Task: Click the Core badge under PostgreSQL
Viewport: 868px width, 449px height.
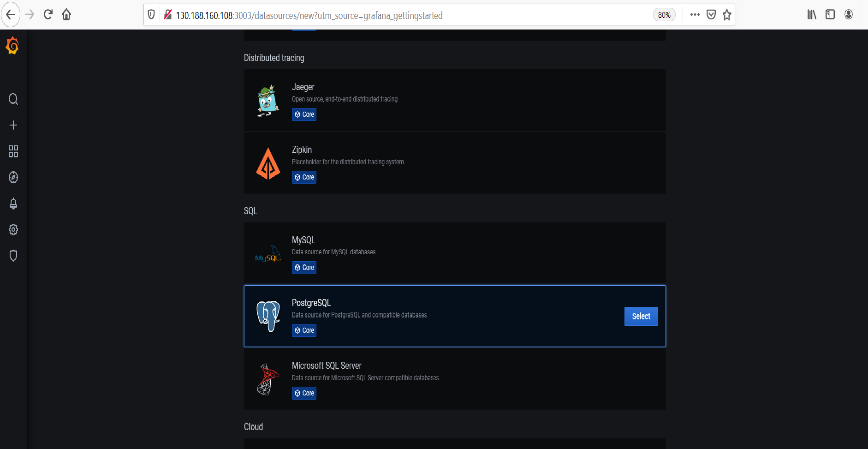Action: (304, 330)
